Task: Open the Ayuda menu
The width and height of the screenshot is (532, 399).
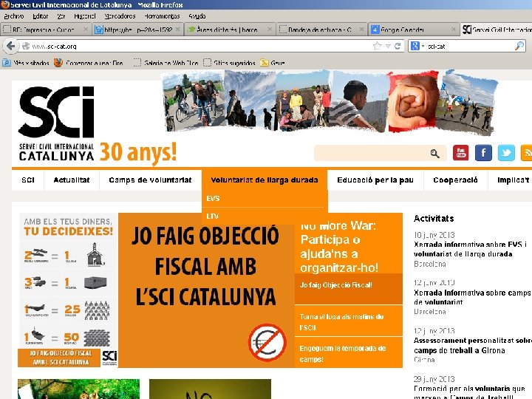Action: point(197,16)
